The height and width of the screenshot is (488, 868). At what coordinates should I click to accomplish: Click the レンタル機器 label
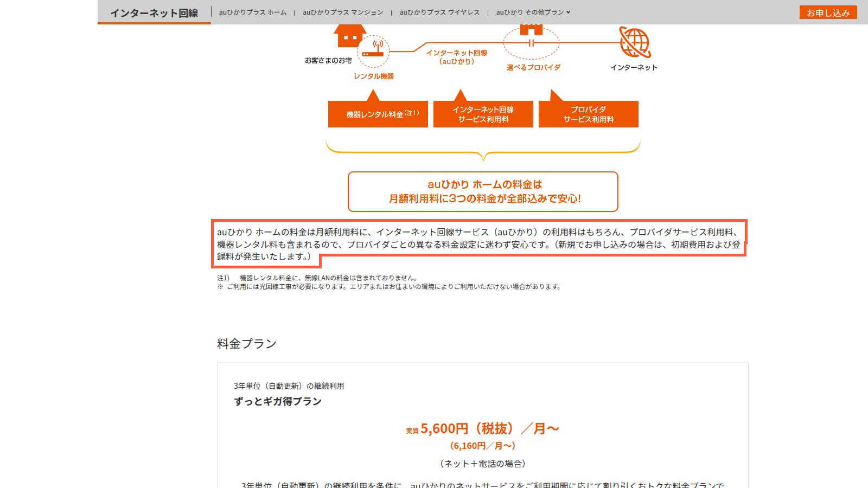374,76
